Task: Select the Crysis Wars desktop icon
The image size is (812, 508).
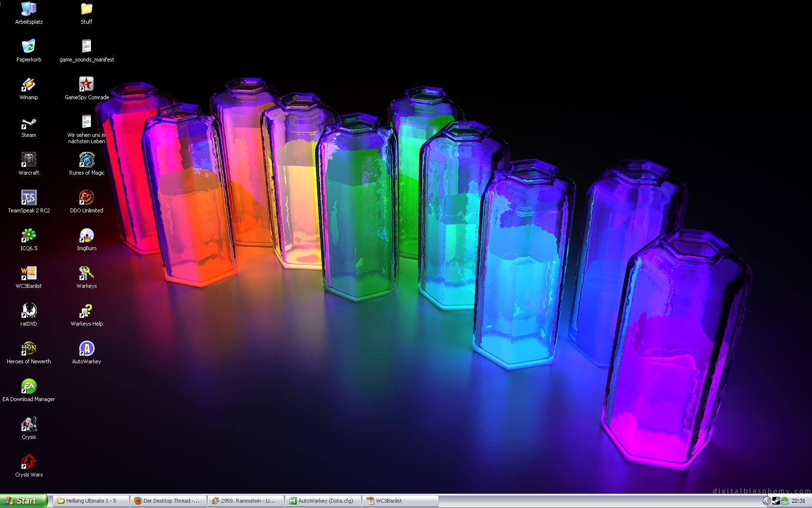Action: (29, 463)
